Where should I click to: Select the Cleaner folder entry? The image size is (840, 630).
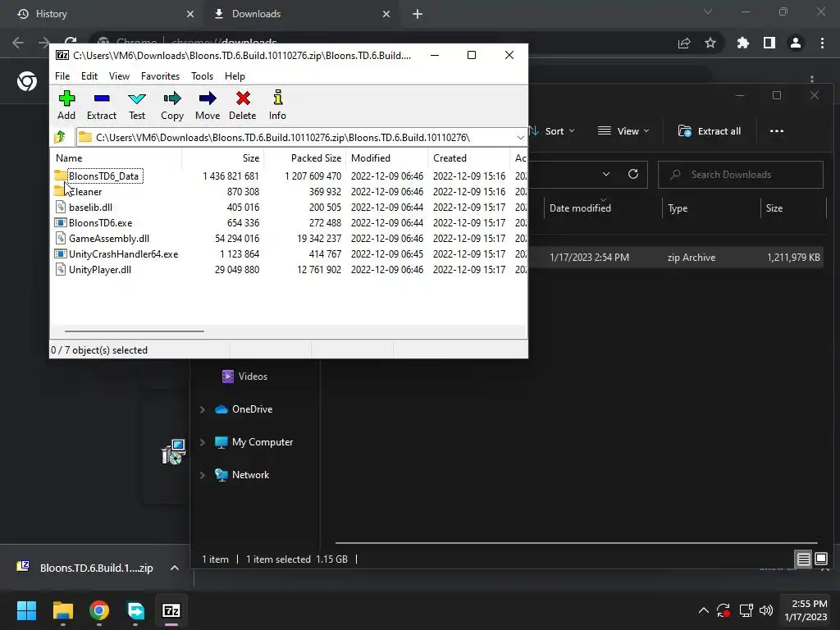click(84, 191)
